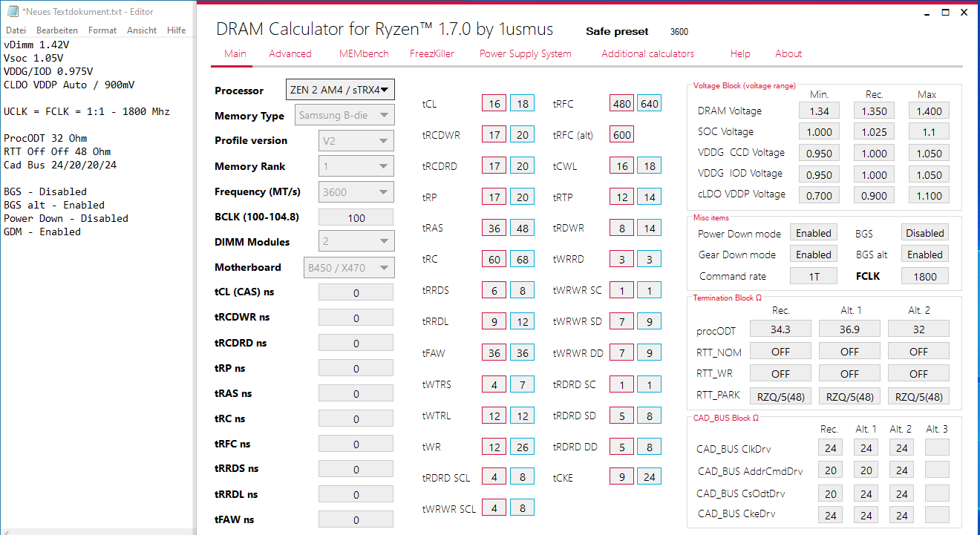Viewport: 980px width, 535px height.
Task: Click the tRC value 68
Action: [x=523, y=260]
